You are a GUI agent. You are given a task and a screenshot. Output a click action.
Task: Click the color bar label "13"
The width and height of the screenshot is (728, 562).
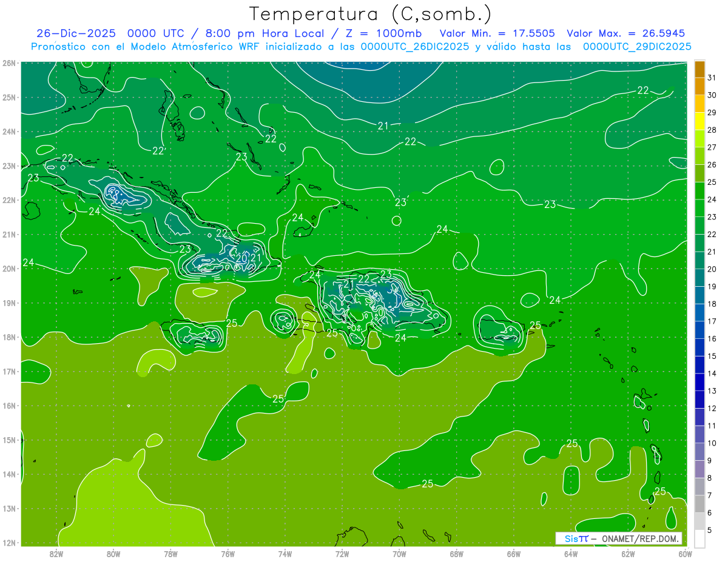pos(712,390)
